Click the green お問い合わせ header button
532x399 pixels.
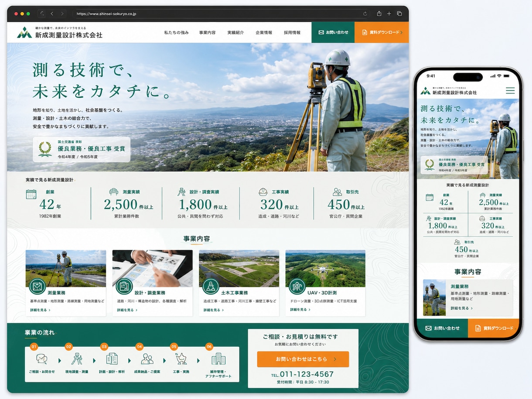333,32
